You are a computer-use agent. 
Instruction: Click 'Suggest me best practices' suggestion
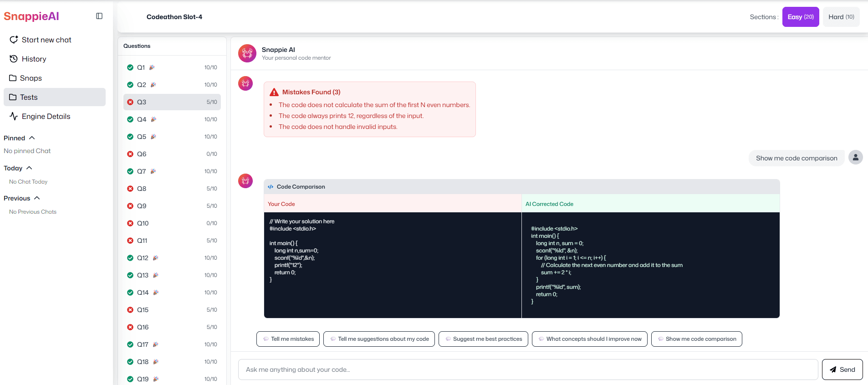(x=483, y=339)
